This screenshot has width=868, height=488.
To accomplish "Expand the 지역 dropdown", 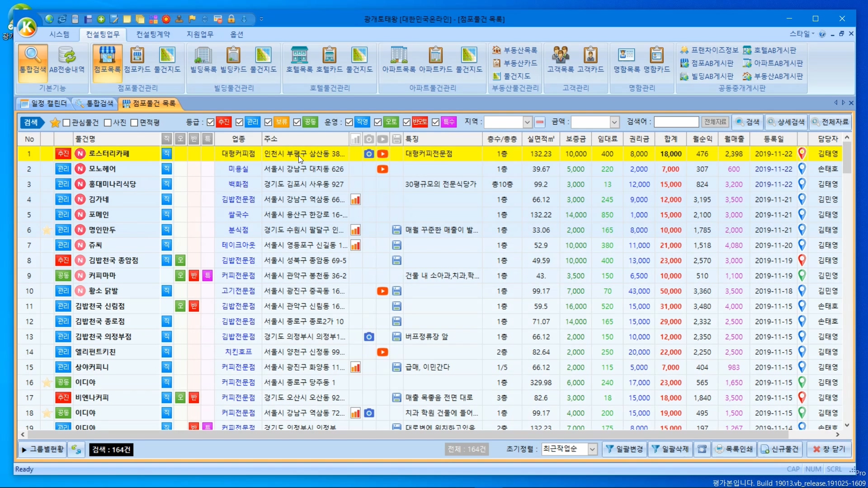I will coord(527,122).
